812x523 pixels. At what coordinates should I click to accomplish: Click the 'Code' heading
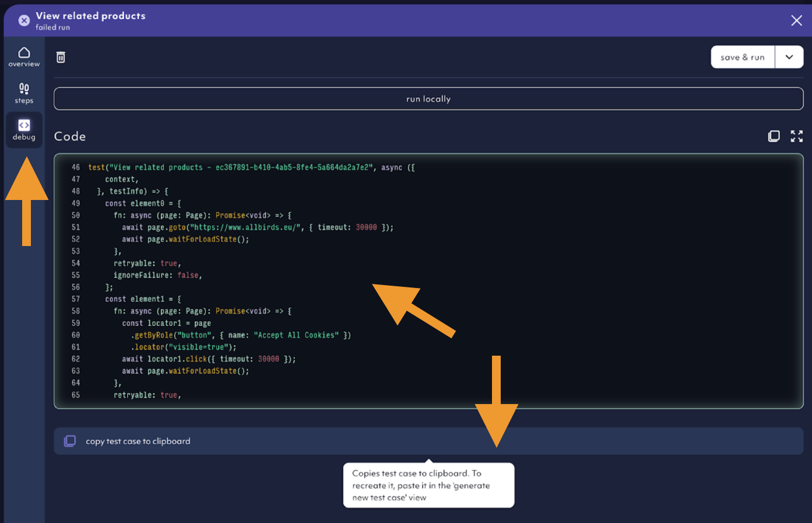coord(70,136)
